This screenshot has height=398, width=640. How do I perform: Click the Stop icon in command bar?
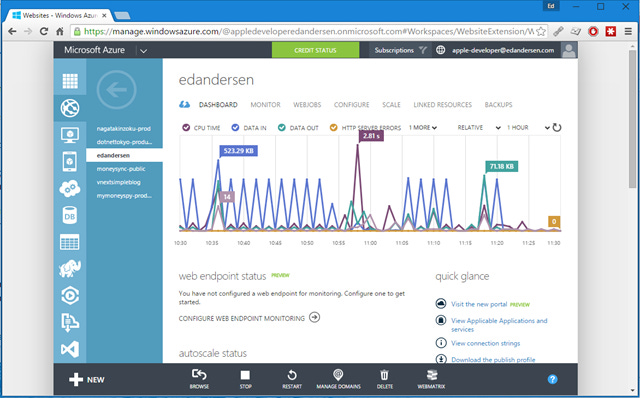pyautogui.click(x=245, y=375)
